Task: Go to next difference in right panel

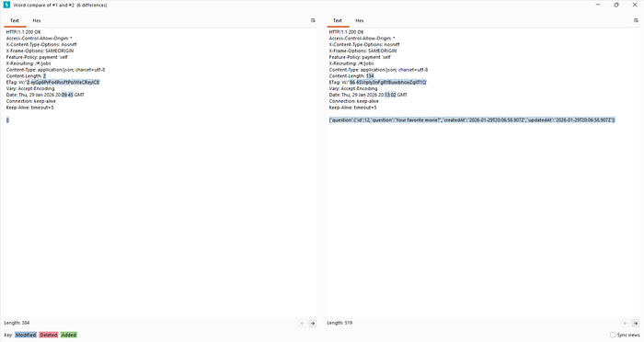Action: tap(636, 323)
